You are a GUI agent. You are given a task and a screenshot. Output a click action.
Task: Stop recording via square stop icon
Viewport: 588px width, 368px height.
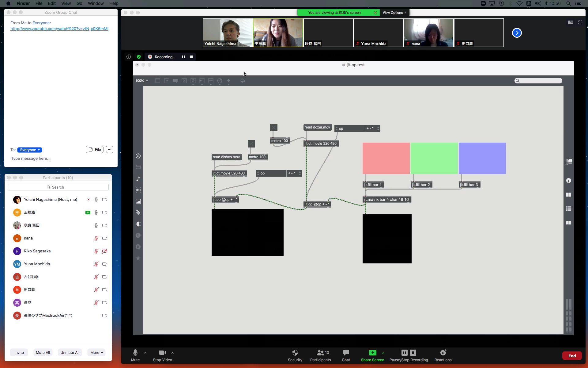click(x=191, y=57)
